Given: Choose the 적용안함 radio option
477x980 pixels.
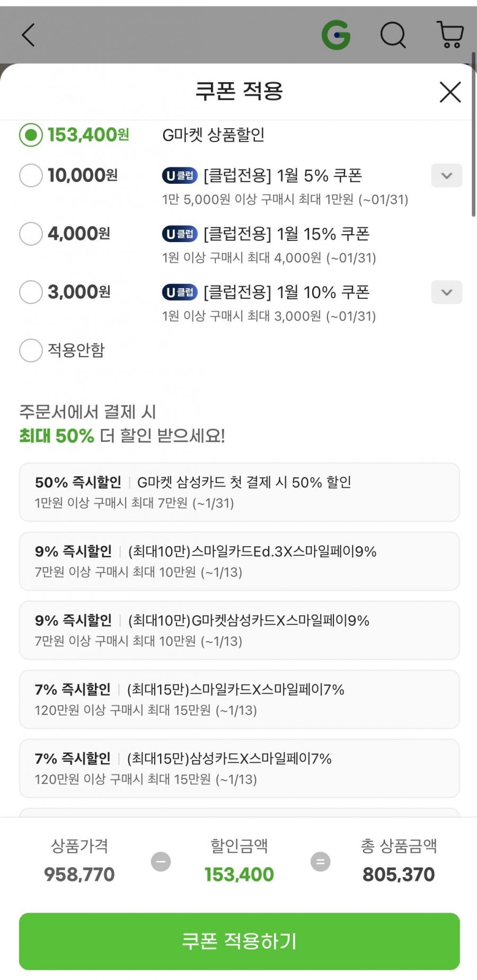Looking at the screenshot, I should point(31,350).
